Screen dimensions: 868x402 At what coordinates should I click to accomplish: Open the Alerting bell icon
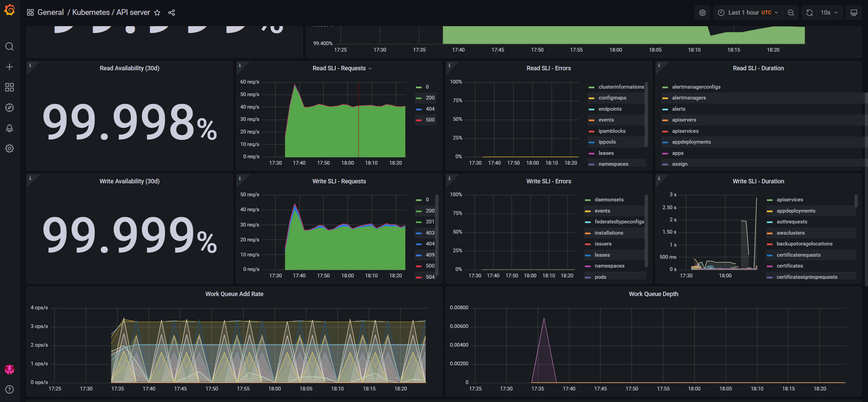click(10, 128)
